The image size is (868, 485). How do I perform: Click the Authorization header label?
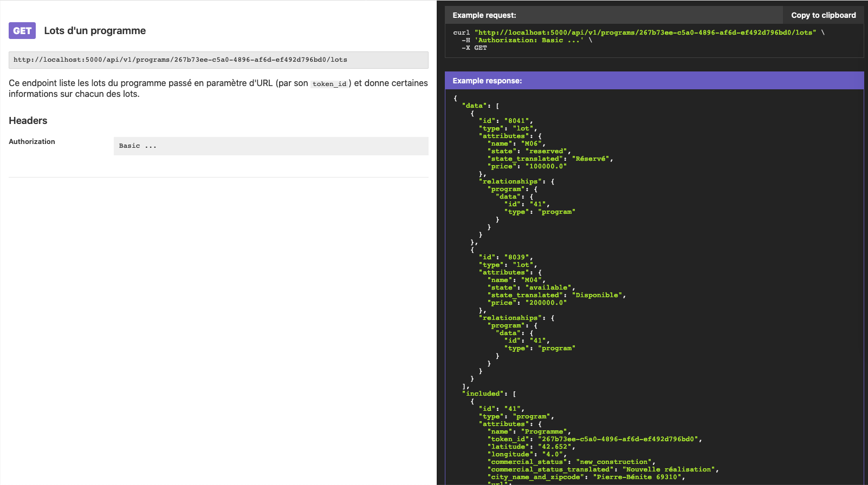(x=32, y=142)
